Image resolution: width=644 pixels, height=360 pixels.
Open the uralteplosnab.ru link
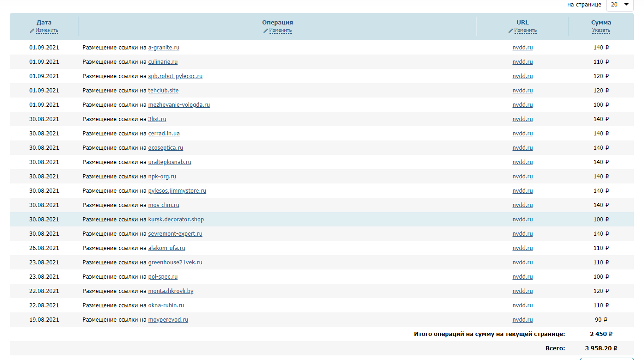point(170,162)
